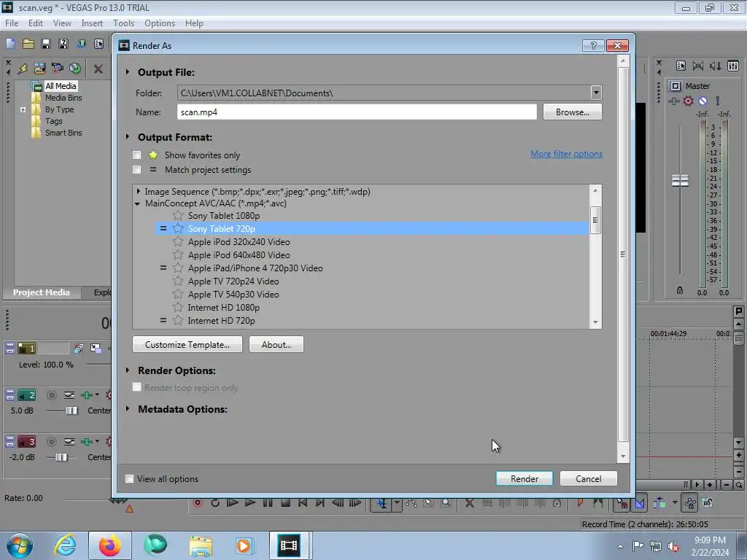The height and width of the screenshot is (560, 747).
Task: Click the Insert Marker icon in edit toolbar
Action: click(580, 503)
